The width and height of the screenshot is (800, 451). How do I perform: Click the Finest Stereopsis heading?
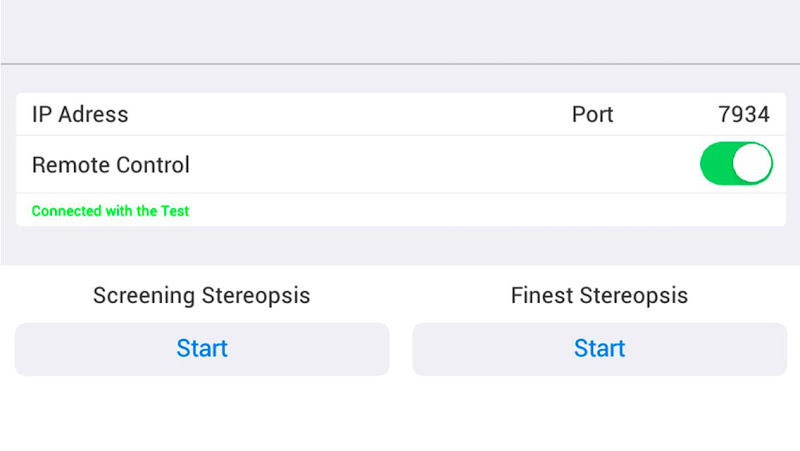599,296
